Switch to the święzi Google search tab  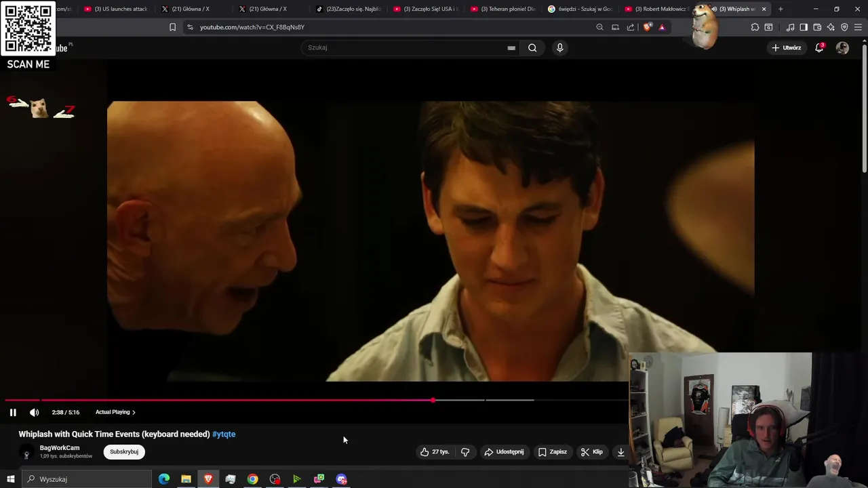click(x=581, y=9)
